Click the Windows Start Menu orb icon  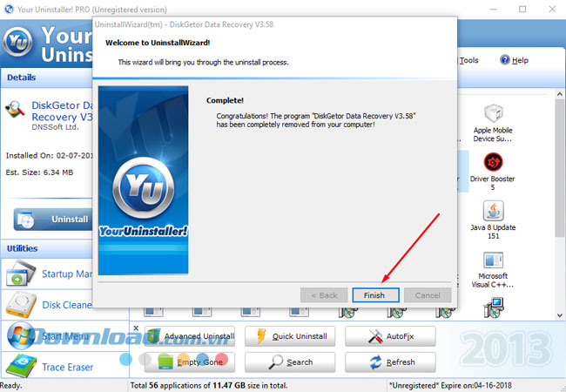coord(21,335)
